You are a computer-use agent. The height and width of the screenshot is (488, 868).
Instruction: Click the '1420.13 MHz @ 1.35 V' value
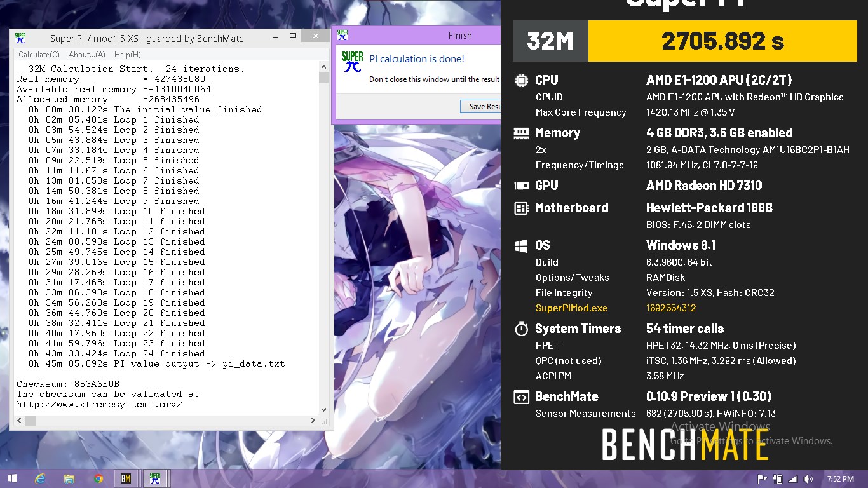[x=690, y=112]
